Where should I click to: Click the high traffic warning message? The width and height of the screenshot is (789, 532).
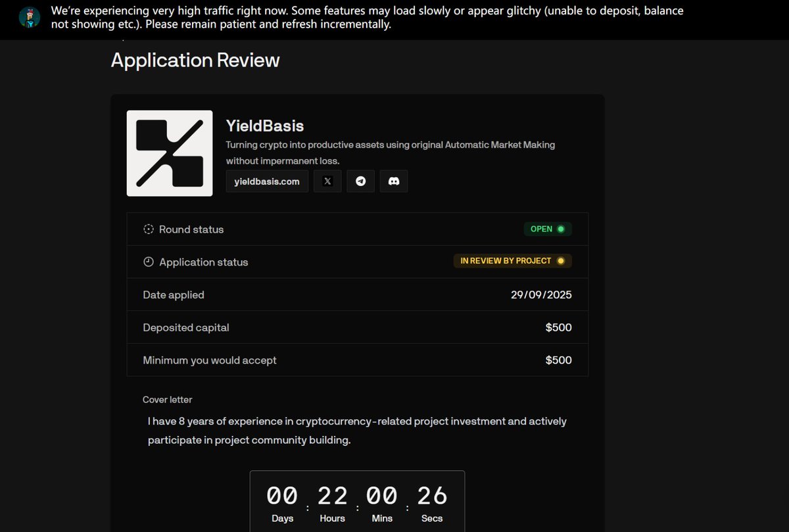368,18
